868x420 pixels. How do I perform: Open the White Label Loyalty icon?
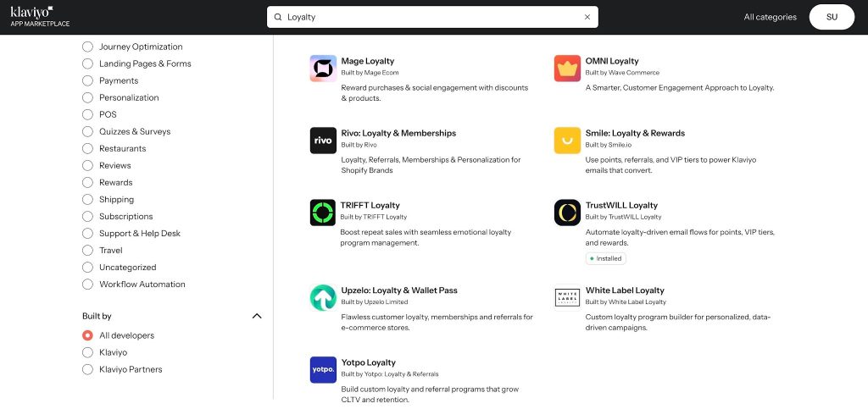click(x=567, y=298)
